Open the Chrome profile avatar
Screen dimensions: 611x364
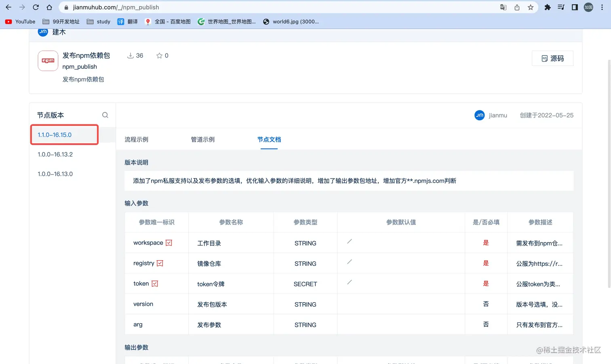588,7
